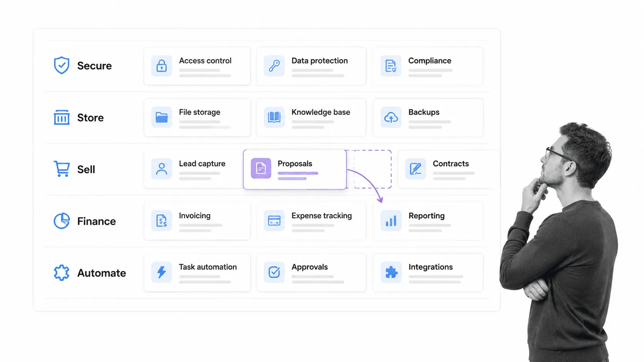Click the dashed empty placeholder slot

(x=372, y=169)
